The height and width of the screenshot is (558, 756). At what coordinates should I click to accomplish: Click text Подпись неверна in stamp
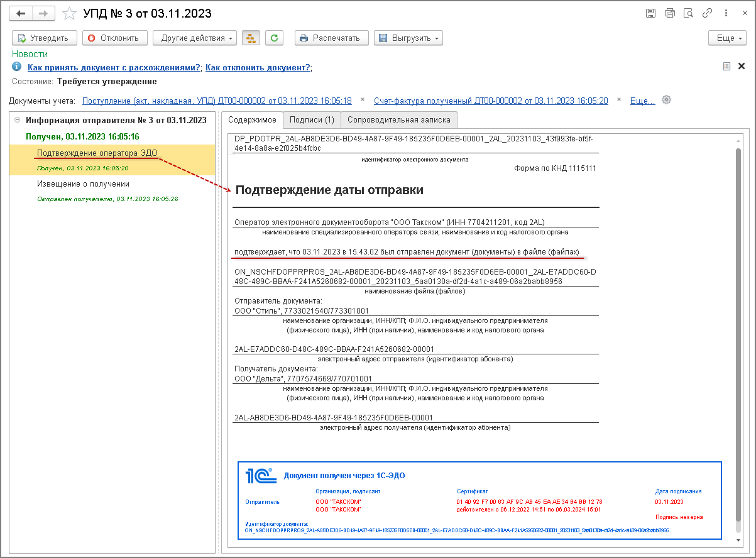[679, 517]
